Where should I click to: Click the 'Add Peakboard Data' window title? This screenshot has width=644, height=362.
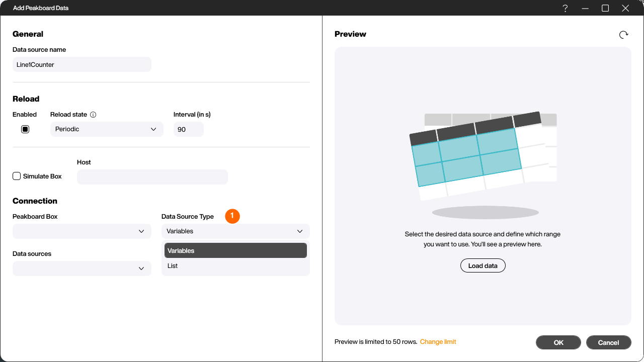pyautogui.click(x=41, y=8)
